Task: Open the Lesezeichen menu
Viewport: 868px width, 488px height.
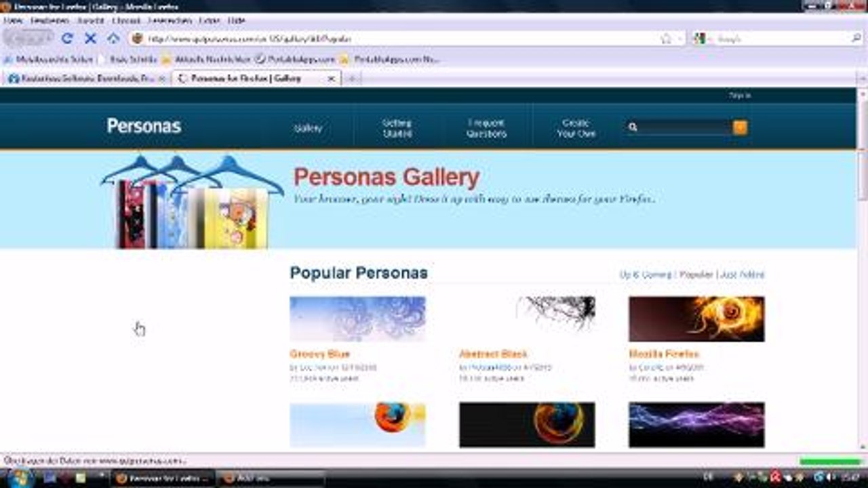Action: [x=170, y=20]
